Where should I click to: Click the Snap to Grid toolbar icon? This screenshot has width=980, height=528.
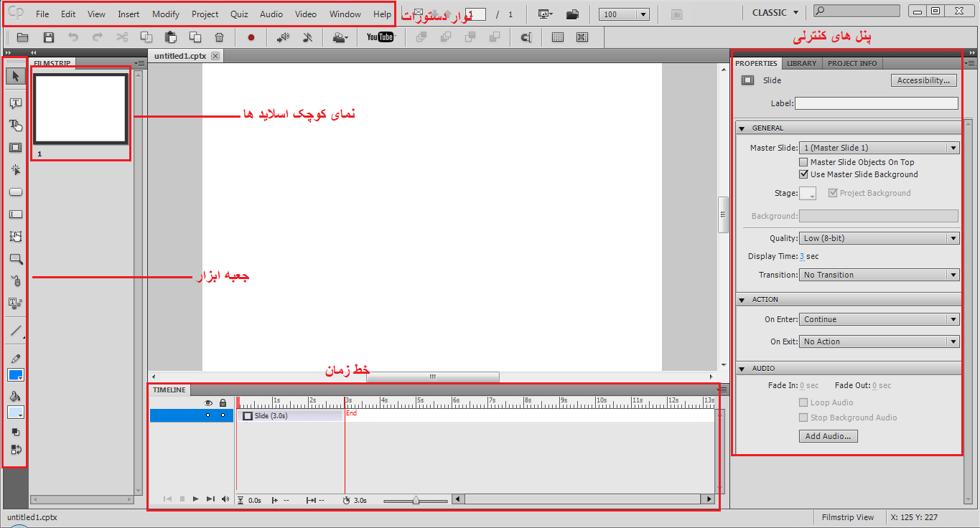[x=582, y=37]
